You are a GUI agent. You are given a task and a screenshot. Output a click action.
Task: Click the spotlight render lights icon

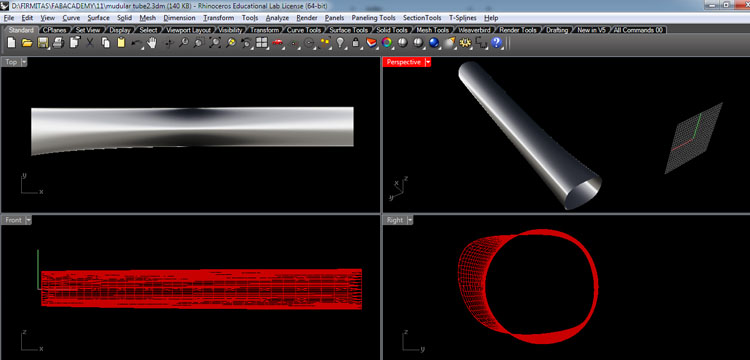click(x=449, y=43)
